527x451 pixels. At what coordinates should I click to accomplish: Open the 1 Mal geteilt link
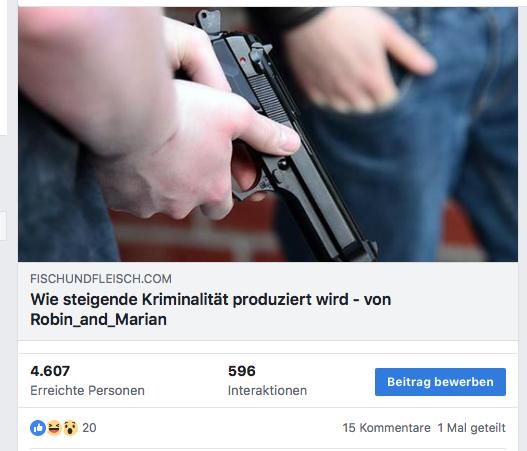[472, 428]
